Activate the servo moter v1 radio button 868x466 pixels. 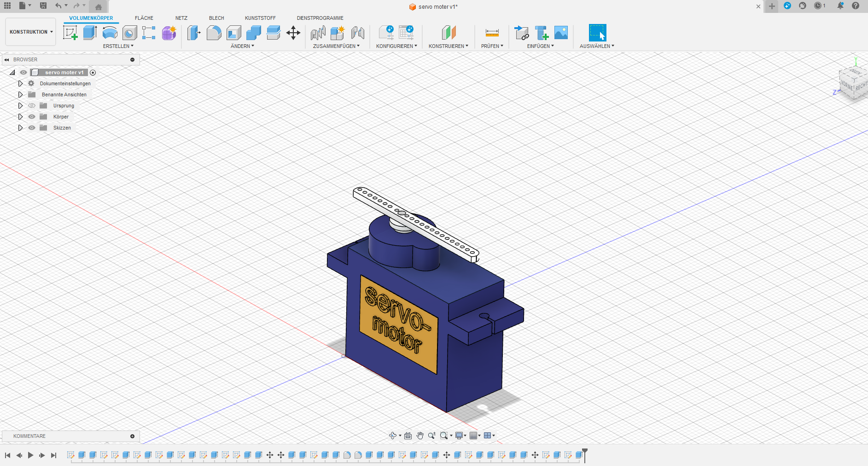(x=93, y=72)
